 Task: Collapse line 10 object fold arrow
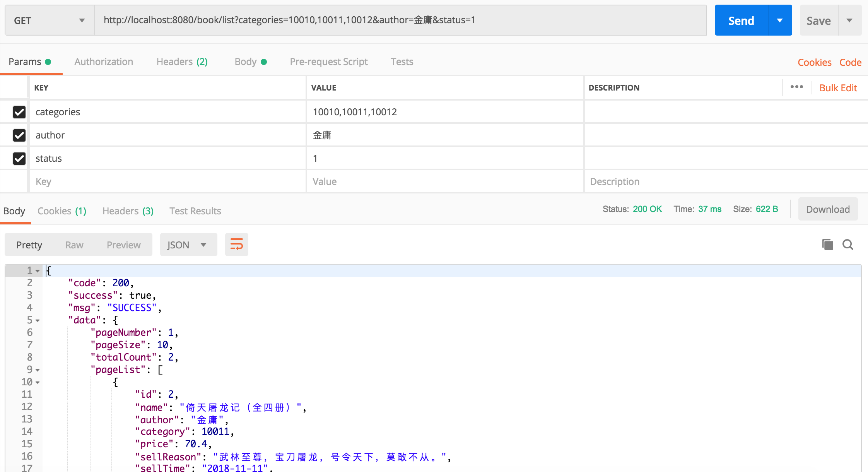(38, 382)
